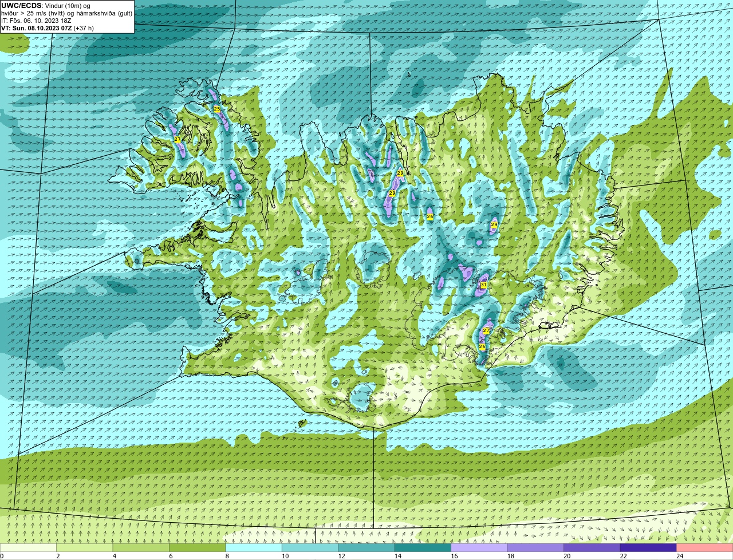
Task: Click the valid time "VT: Sun. 08.10.2023 07Z"
Action: click(37, 28)
